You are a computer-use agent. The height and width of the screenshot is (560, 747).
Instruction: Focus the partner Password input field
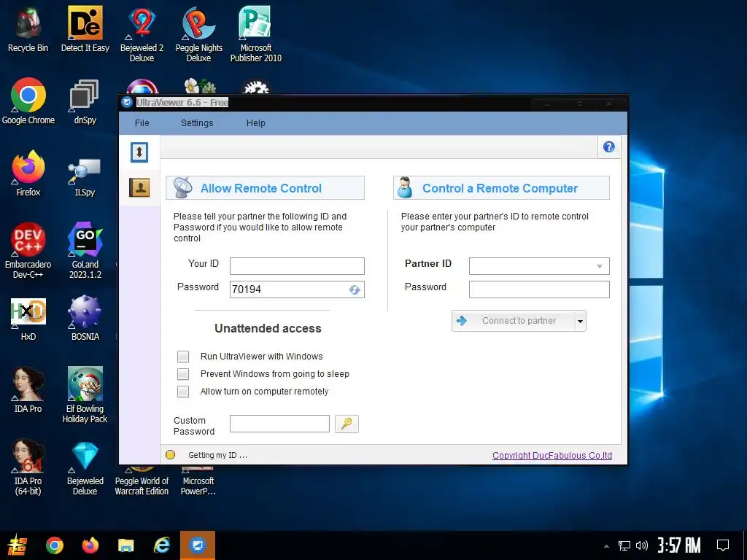tap(539, 289)
